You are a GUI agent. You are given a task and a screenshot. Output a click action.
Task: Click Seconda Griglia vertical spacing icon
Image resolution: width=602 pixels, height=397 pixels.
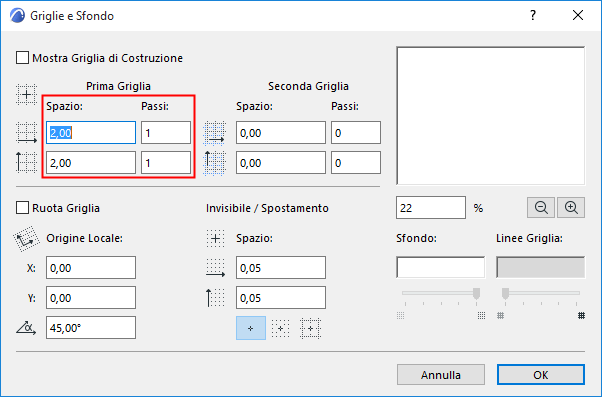coord(214,163)
